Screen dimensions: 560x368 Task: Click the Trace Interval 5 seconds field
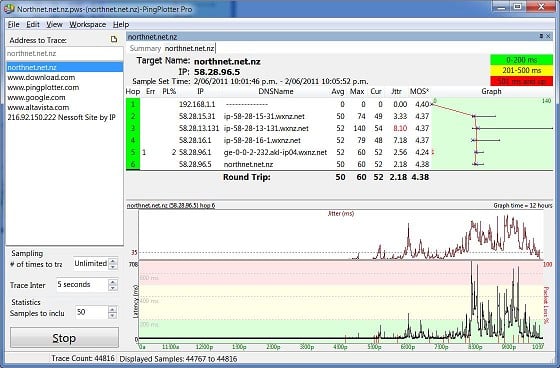[82, 285]
